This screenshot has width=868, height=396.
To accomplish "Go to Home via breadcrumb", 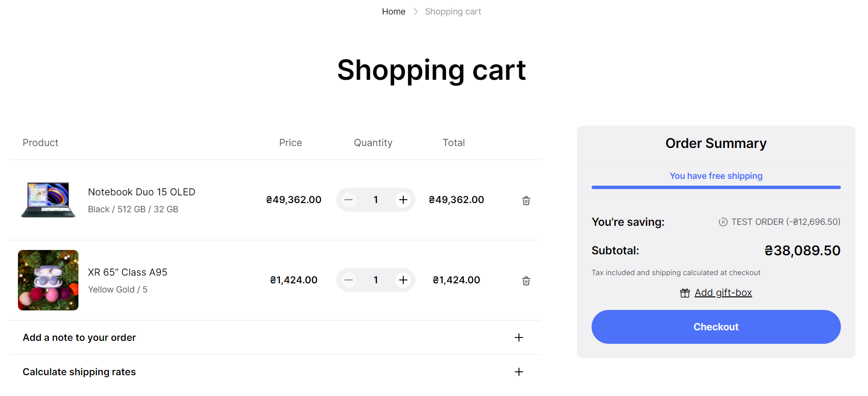I will [x=393, y=12].
